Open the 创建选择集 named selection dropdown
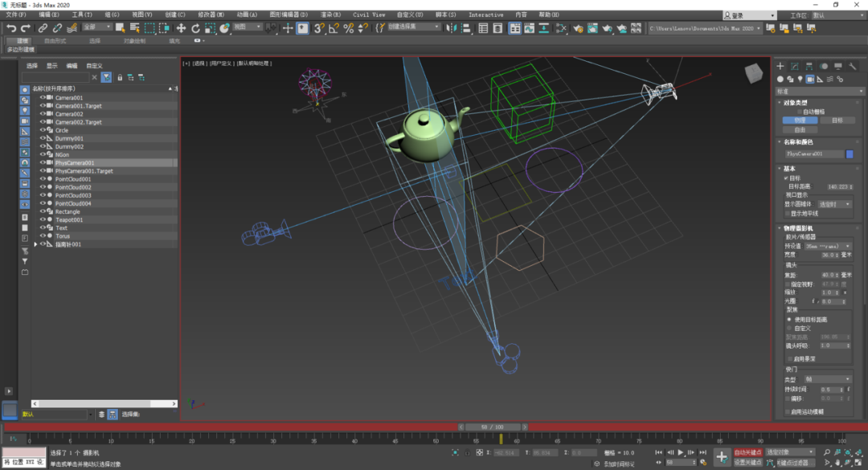Image resolution: width=868 pixels, height=470 pixels. coord(414,27)
